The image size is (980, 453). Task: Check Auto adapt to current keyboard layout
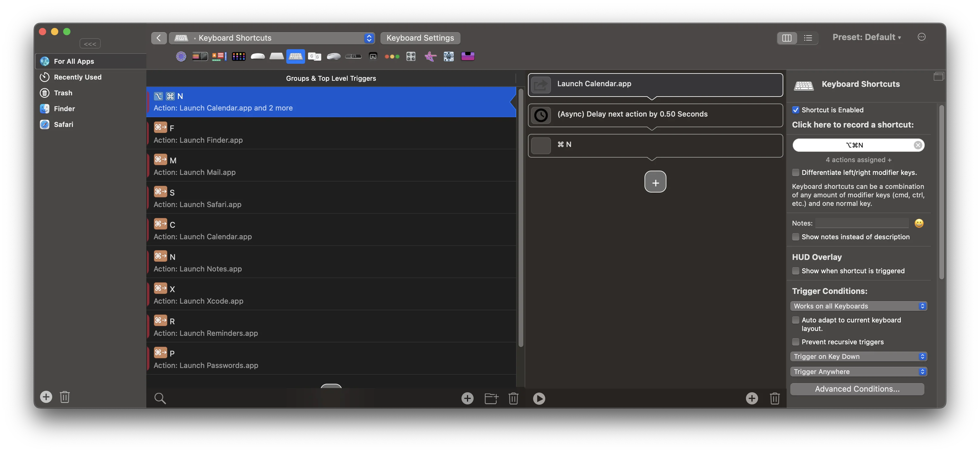(795, 320)
